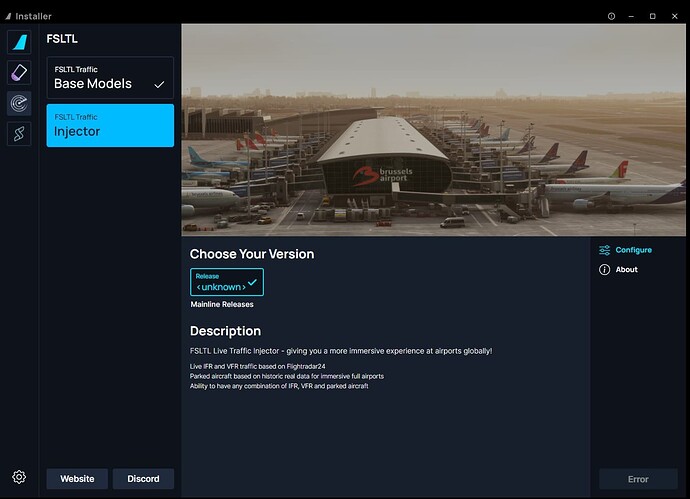Select the S-shaped publisher icon
Viewport: 690px width, 499px height.
[x=19, y=134]
